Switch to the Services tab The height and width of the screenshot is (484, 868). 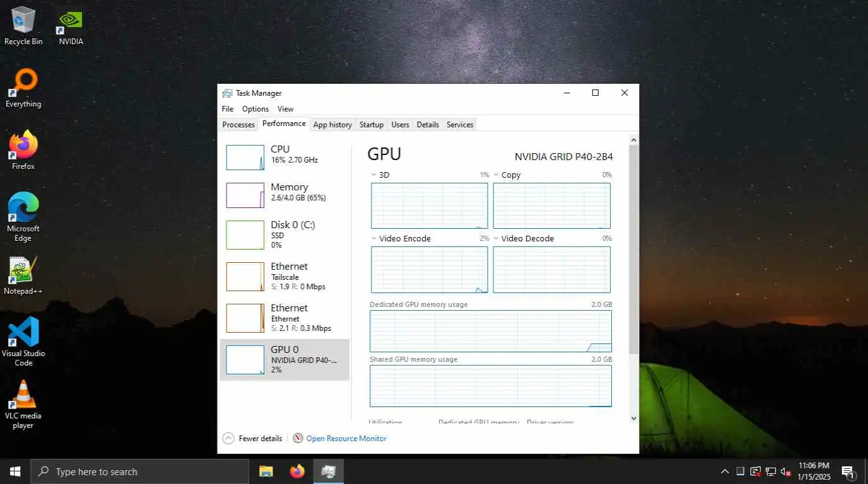(x=460, y=125)
